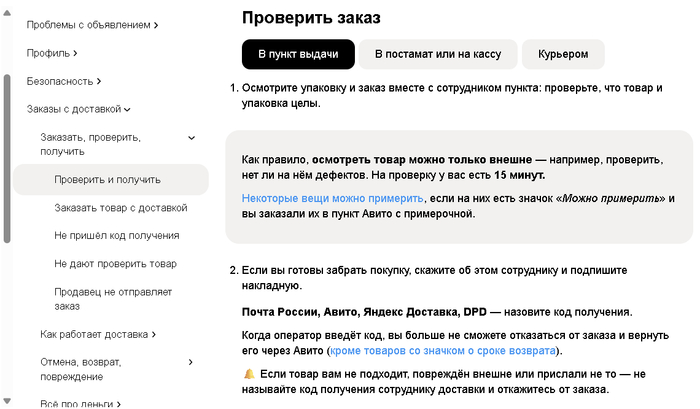Expand the "Проблемы с объявлением" section
This screenshot has width=700, height=409.
[x=92, y=24]
